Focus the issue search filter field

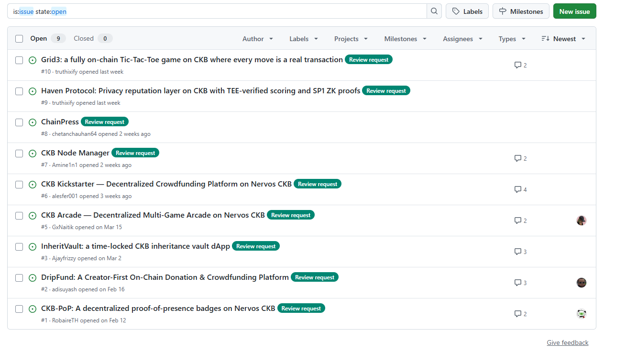215,11
